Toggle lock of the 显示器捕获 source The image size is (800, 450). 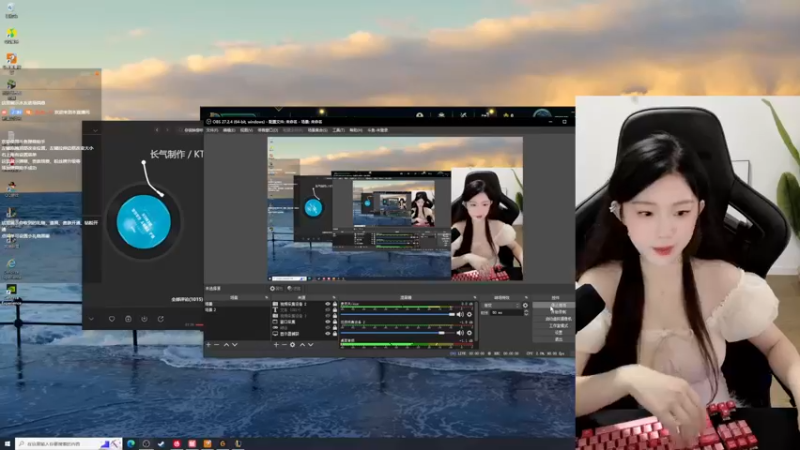(335, 334)
